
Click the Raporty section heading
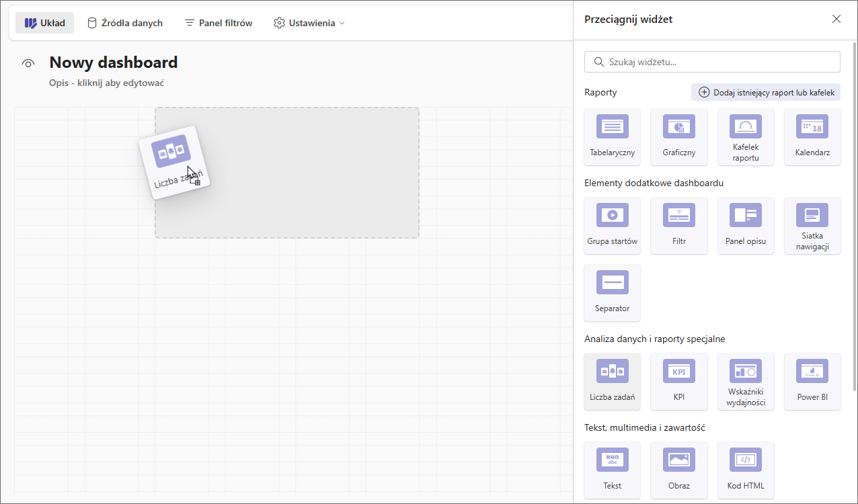pyautogui.click(x=600, y=92)
